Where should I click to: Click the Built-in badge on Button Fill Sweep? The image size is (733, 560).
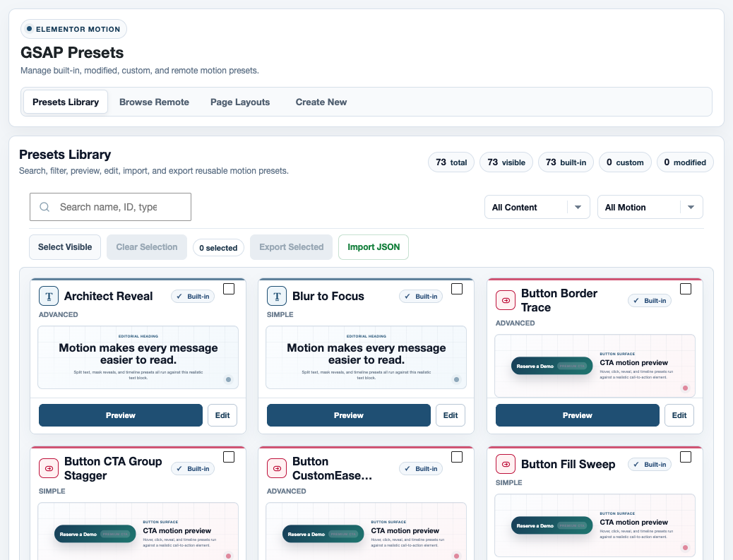click(x=650, y=465)
